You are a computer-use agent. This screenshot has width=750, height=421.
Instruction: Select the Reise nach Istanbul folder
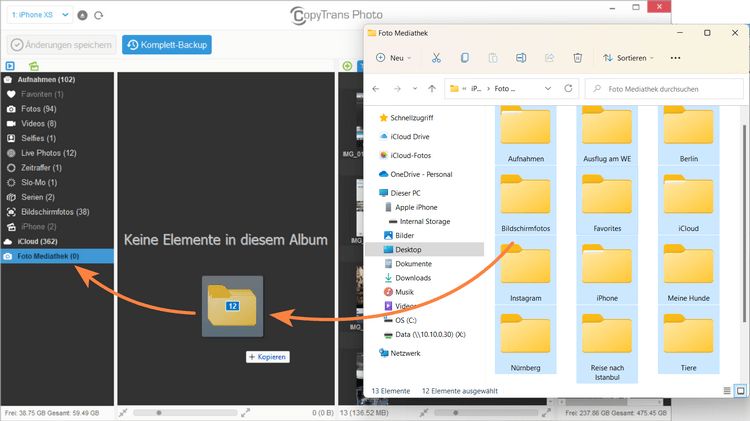click(x=607, y=344)
